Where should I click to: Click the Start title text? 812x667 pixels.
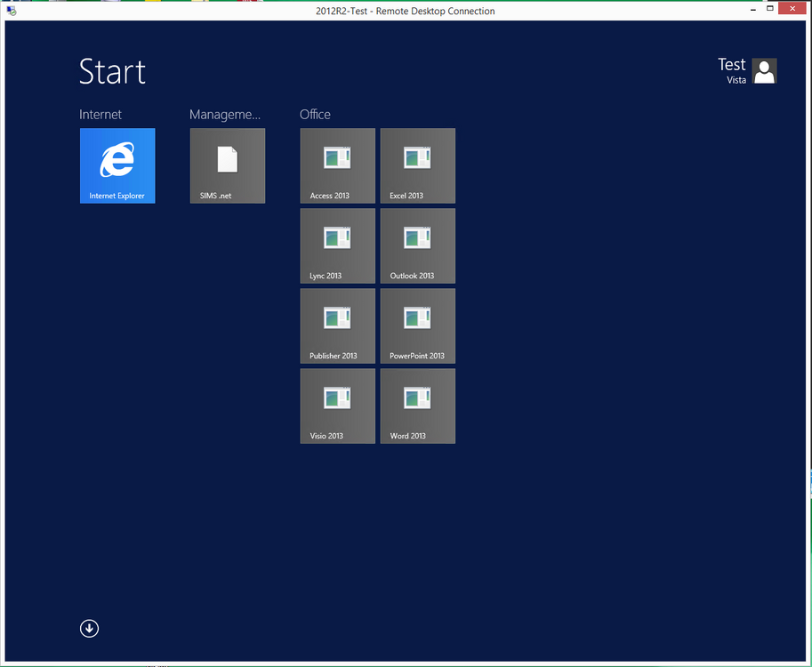(112, 71)
